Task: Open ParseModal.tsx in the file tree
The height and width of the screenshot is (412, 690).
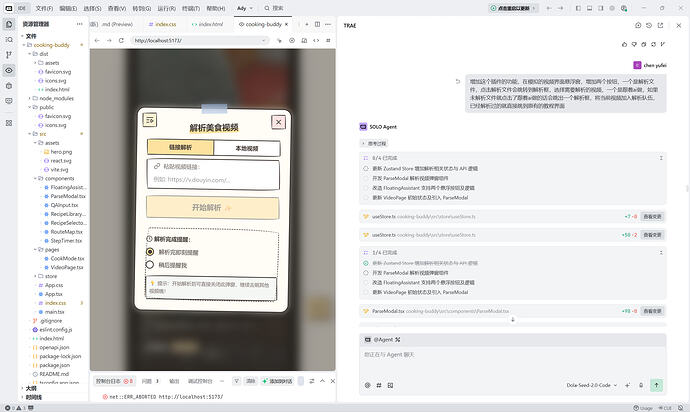Action: (68, 196)
